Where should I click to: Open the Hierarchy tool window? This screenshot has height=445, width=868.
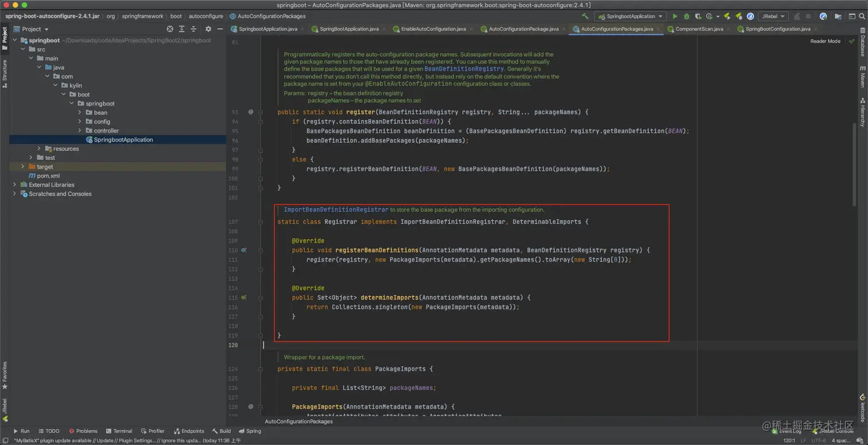tap(862, 111)
